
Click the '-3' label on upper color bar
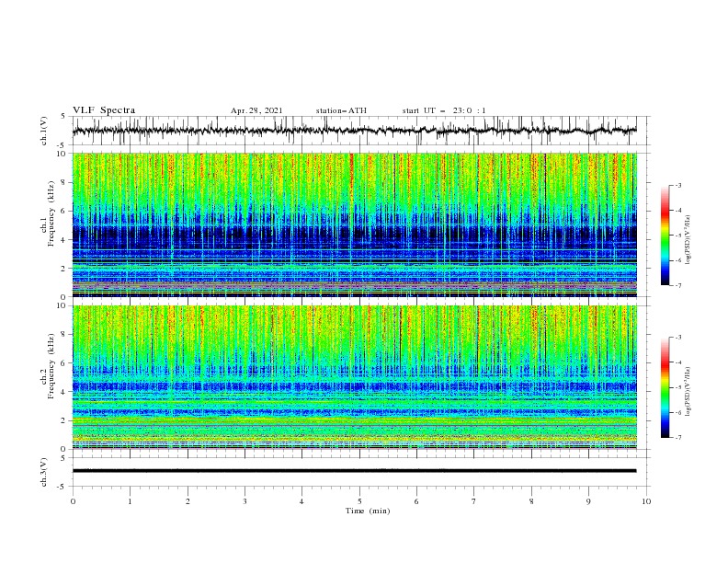pyautogui.click(x=677, y=185)
